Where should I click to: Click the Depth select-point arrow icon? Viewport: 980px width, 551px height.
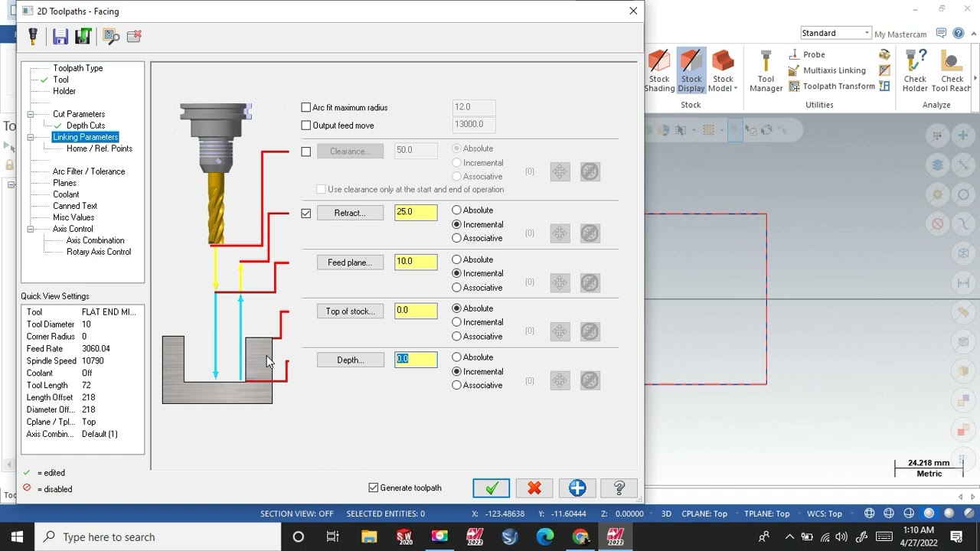(x=560, y=380)
